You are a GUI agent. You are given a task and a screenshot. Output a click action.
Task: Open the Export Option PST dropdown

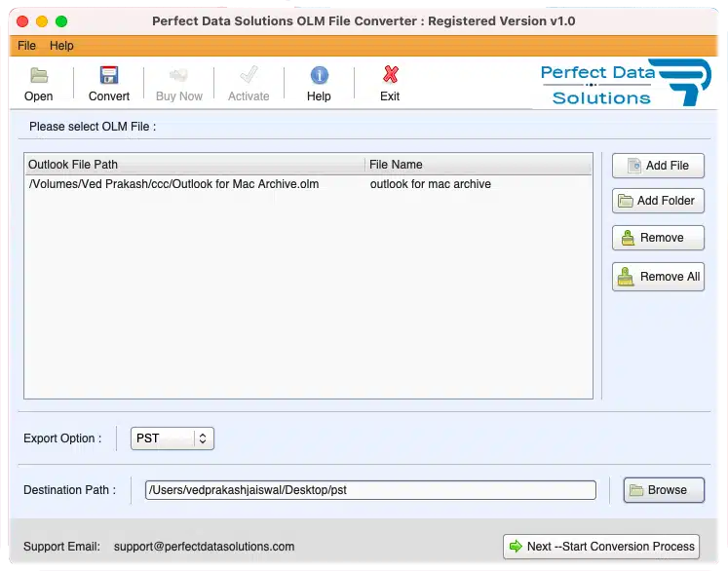(x=172, y=438)
